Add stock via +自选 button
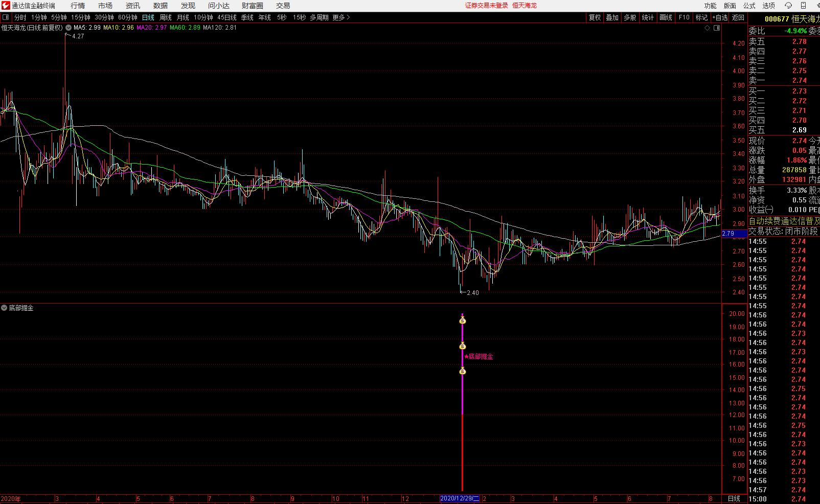Image resolution: width=820 pixels, height=504 pixels. 720,17
